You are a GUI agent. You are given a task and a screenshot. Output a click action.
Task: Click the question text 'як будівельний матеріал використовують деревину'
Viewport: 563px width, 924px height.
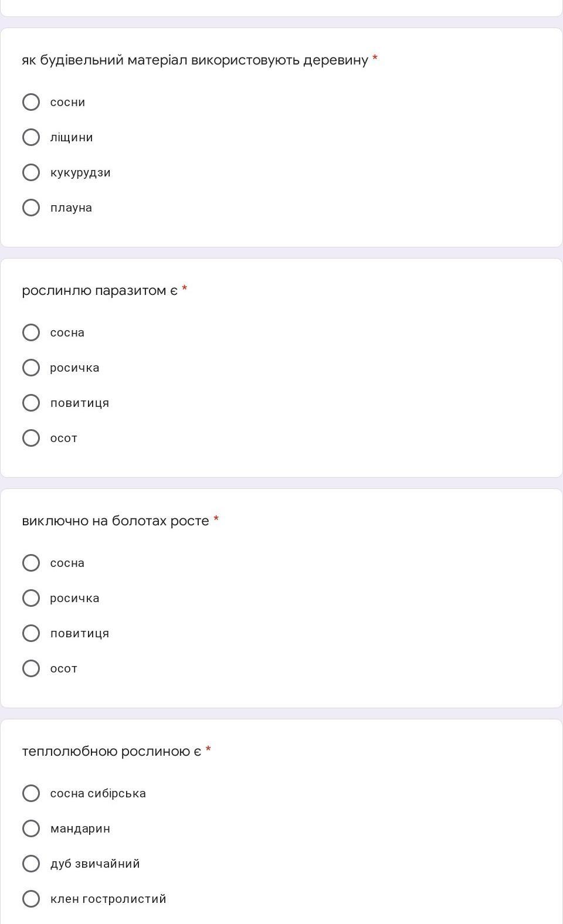[x=195, y=60]
